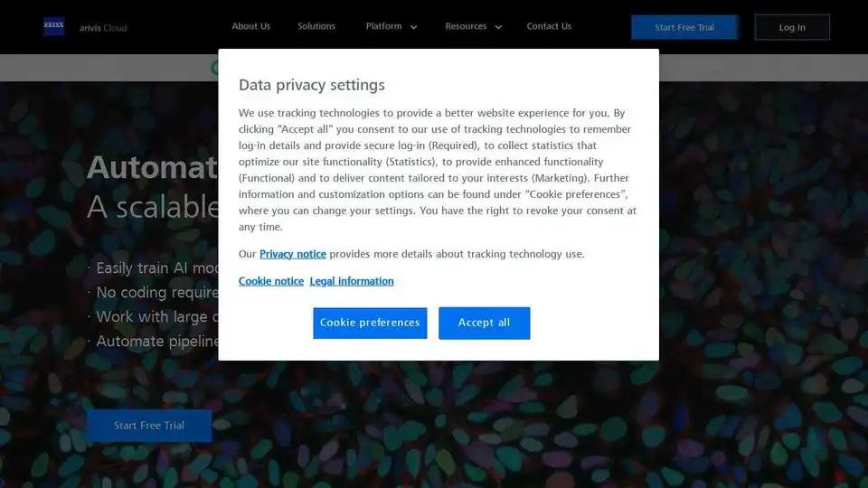
Task: Click the green circular icon in banner
Action: coord(214,68)
